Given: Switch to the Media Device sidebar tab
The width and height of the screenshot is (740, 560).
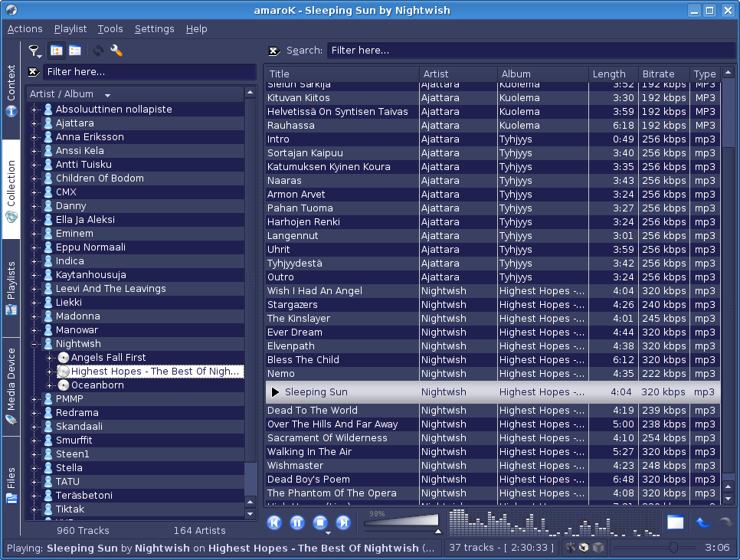Looking at the screenshot, I should [x=11, y=387].
